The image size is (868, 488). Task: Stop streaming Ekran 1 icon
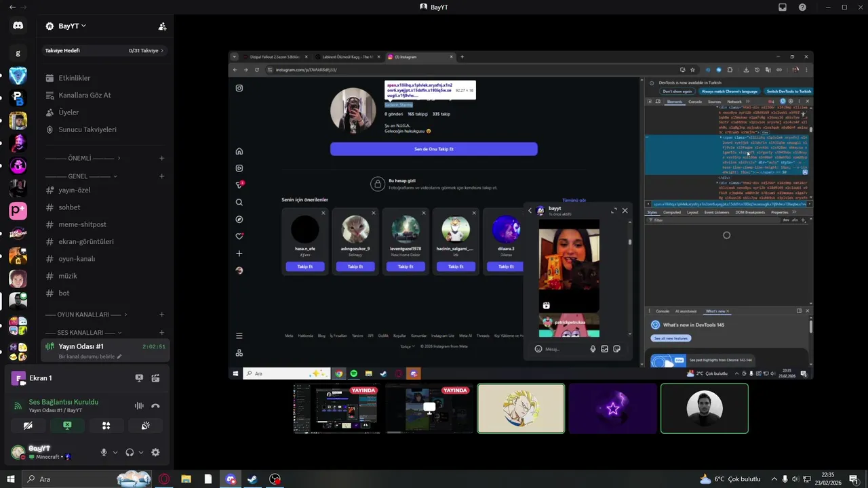point(139,378)
